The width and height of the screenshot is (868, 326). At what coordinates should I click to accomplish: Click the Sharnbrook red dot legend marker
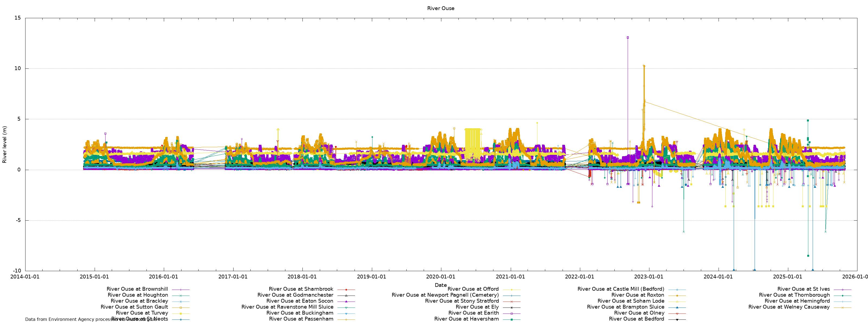point(346,290)
